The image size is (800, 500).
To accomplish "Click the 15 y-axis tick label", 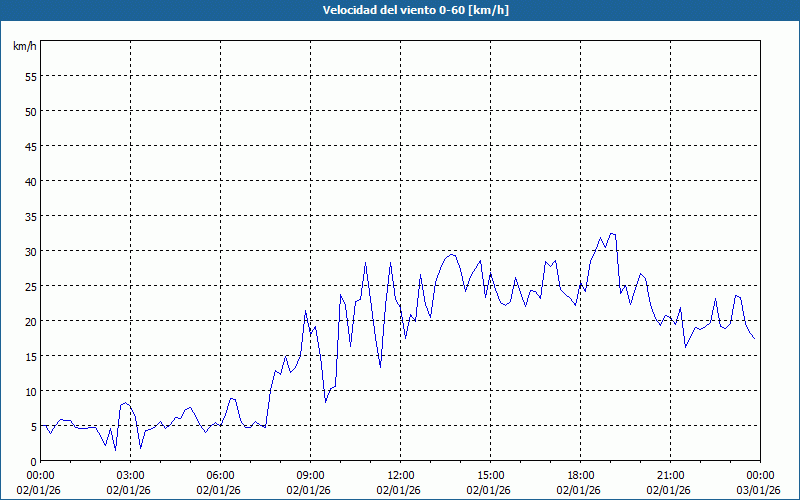I will tap(30, 356).
